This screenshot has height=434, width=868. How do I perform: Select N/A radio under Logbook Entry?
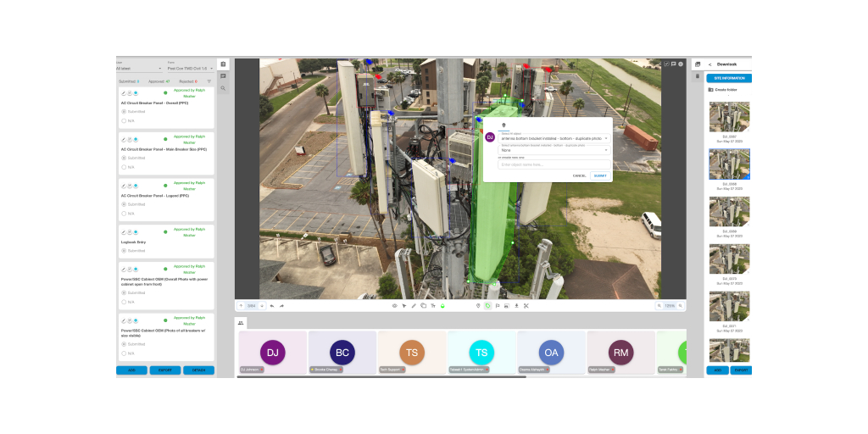[x=125, y=260]
